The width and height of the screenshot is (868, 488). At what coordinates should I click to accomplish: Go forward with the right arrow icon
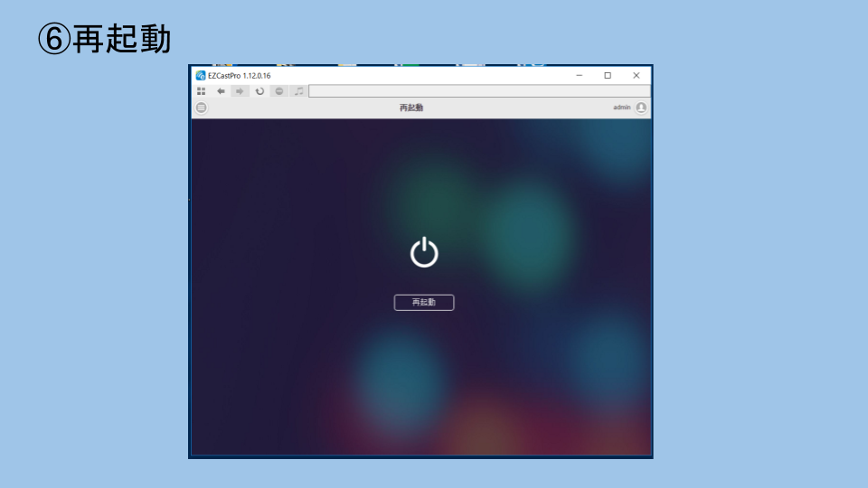coord(240,91)
